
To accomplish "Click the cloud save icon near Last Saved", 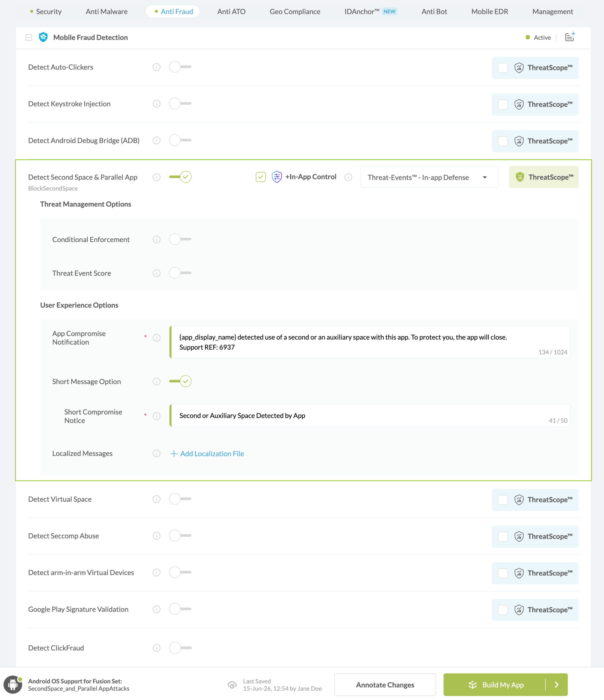I will 232,685.
